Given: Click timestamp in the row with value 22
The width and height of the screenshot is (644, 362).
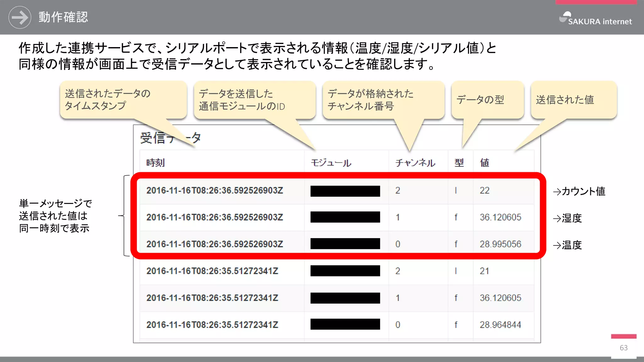Looking at the screenshot, I should [215, 190].
